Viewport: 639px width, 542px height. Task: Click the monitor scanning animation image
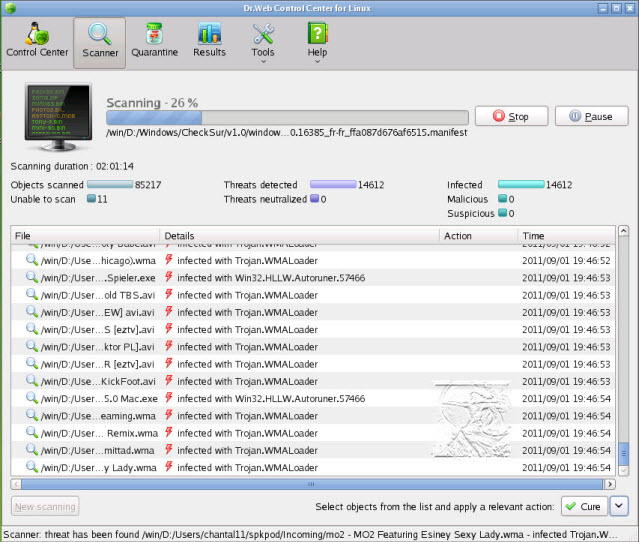pos(58,117)
